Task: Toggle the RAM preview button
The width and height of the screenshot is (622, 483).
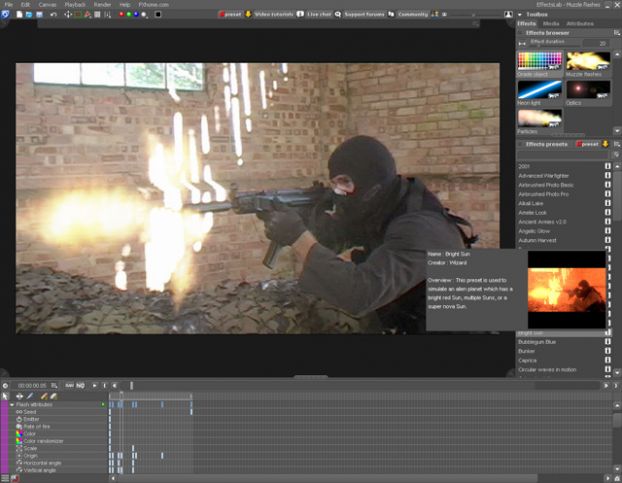Action: 69,385
